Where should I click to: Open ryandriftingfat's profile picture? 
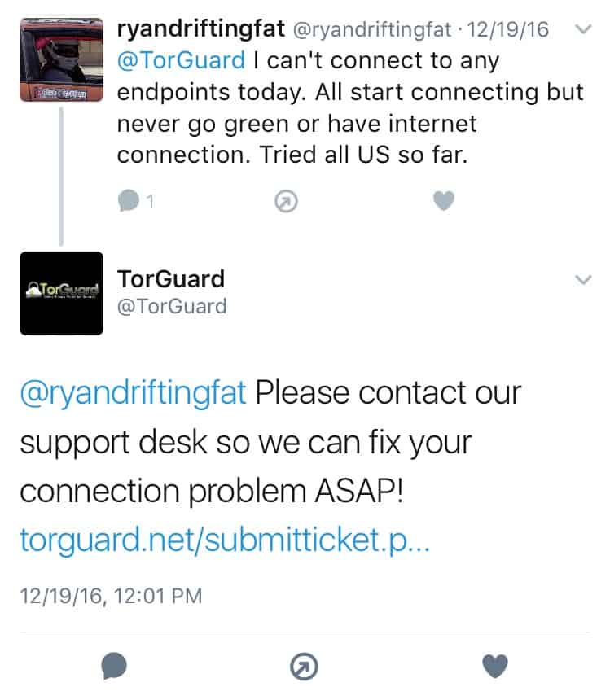pos(61,59)
